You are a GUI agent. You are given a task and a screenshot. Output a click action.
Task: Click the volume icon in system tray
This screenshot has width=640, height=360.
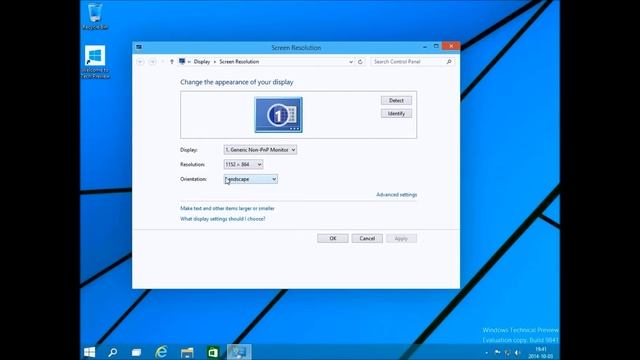[518, 353]
